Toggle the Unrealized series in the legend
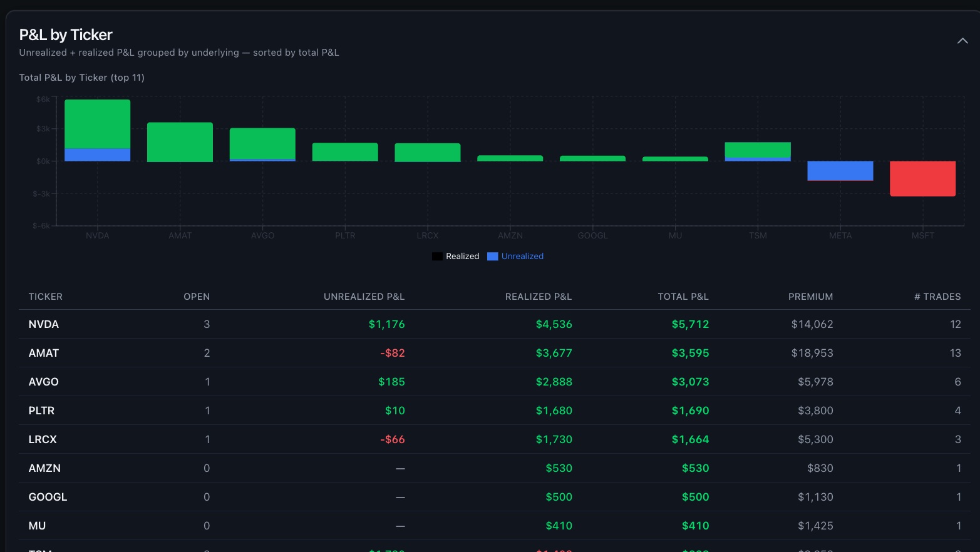Image resolution: width=980 pixels, height=552 pixels. click(x=521, y=256)
